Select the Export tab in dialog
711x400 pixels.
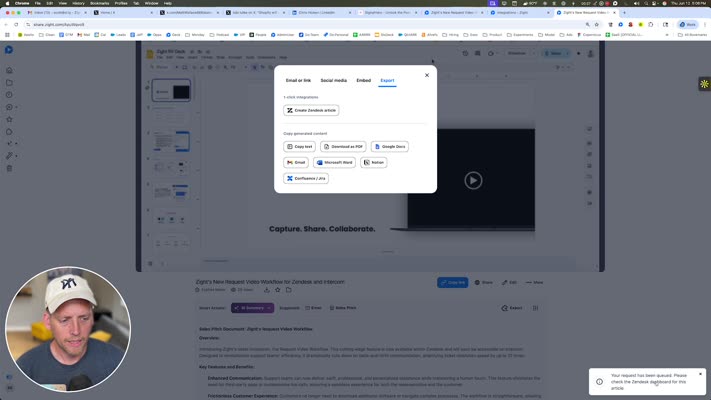click(387, 80)
